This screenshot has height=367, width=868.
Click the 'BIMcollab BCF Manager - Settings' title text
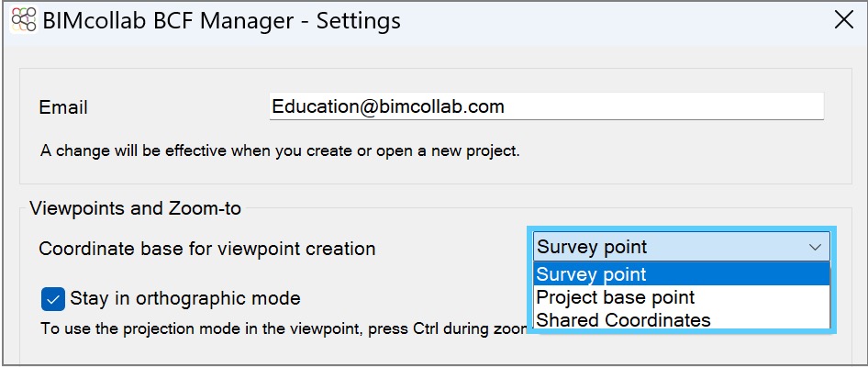pos(221,21)
